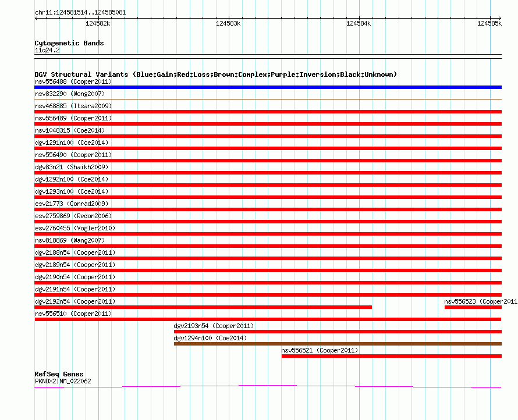The height and width of the screenshot is (420, 518).
Task: Click the red bar under esv21773
Action: 268,209
